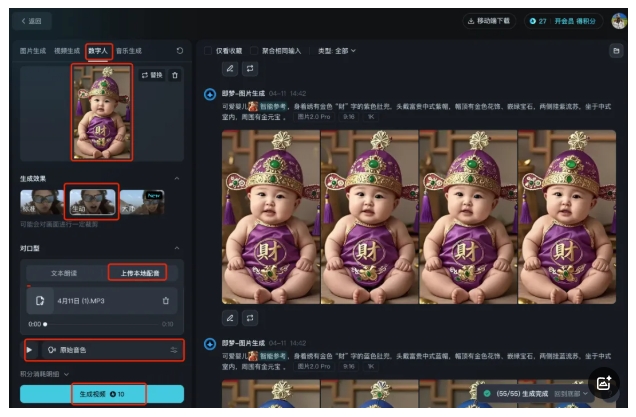Open the 回到底部 dropdown
Image resolution: width=636 pixels, height=417 pixels.
coord(571,394)
